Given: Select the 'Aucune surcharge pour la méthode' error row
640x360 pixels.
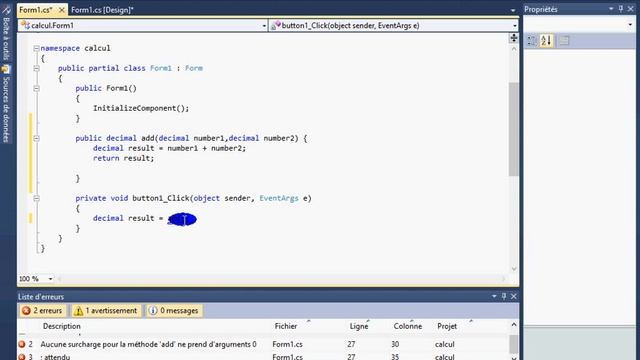Looking at the screenshot, I should click(x=263, y=344).
